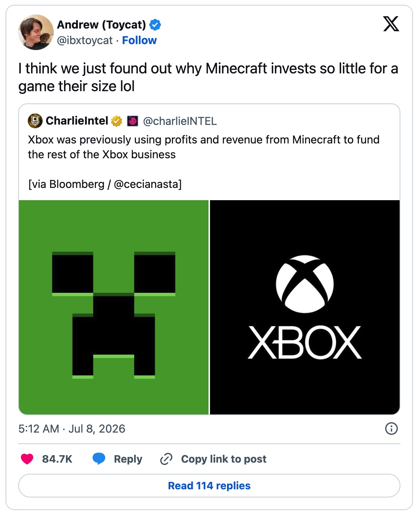The height and width of the screenshot is (516, 420).
Task: Click the blue reply speech bubble icon
Action: tap(99, 459)
